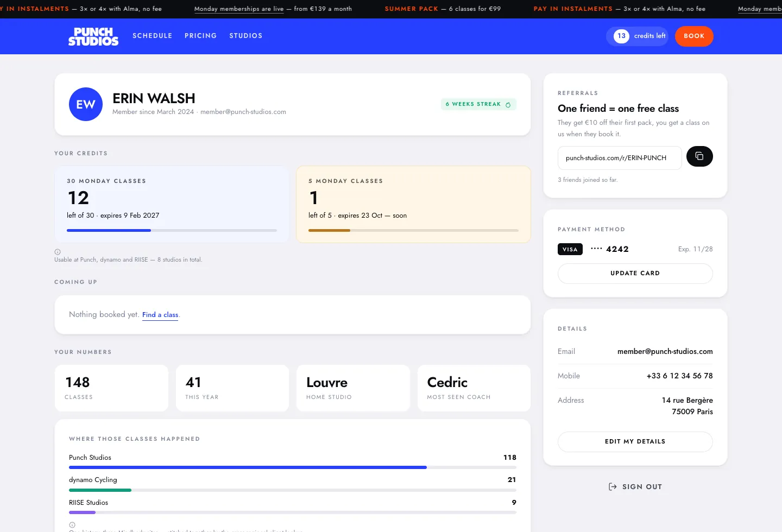Open the Studios menu item

coord(246,36)
